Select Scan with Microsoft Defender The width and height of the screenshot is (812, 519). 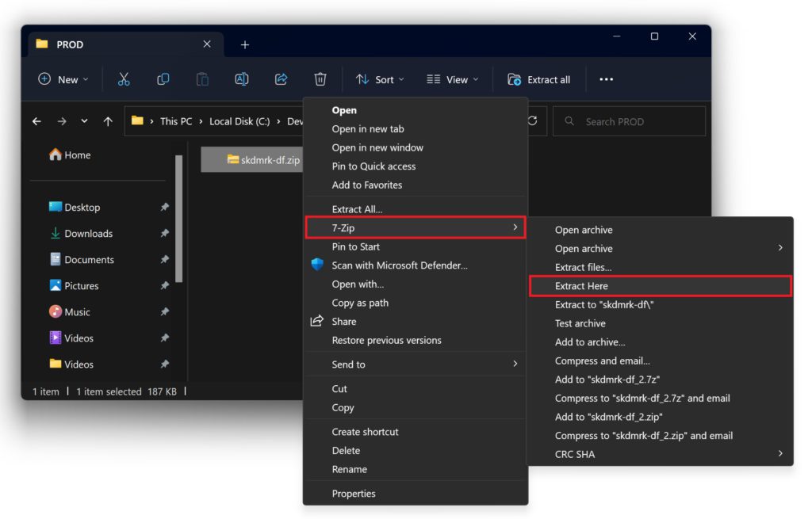pyautogui.click(x=399, y=265)
